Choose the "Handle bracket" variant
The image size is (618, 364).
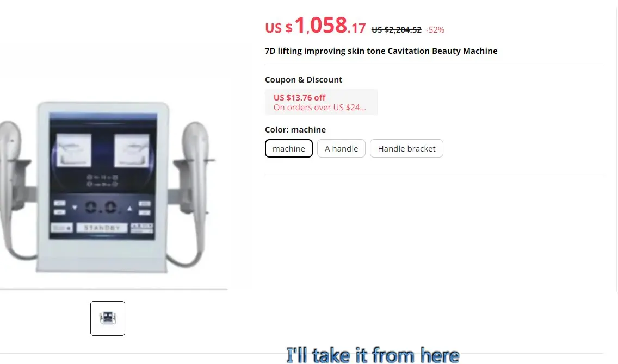point(406,148)
